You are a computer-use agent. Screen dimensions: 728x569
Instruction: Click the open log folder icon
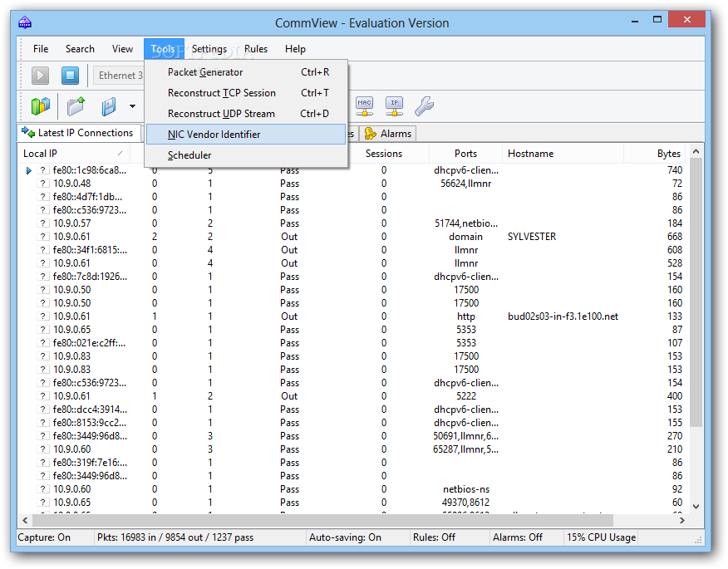tap(76, 106)
